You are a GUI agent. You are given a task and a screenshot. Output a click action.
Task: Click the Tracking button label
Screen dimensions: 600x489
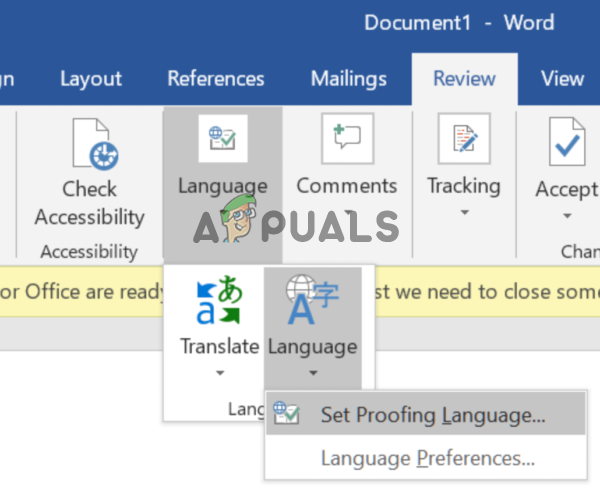(x=464, y=186)
